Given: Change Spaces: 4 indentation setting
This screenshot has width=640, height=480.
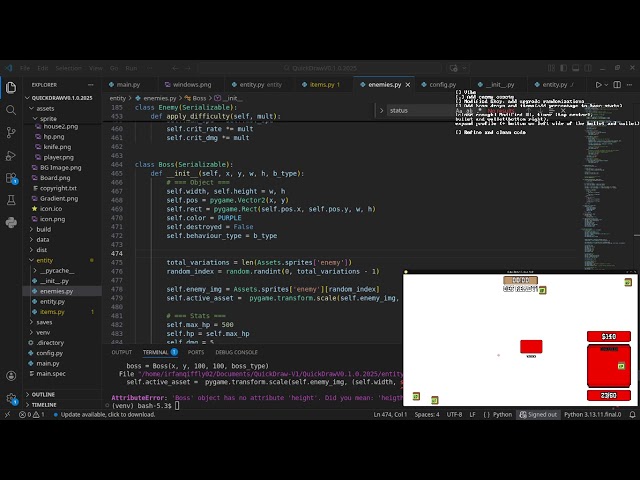Looking at the screenshot, I should tap(427, 415).
